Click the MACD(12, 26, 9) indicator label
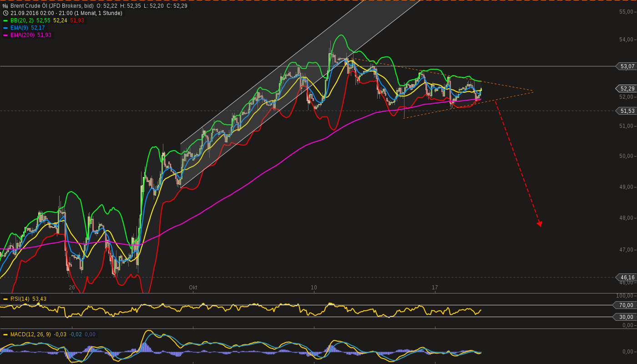Image resolution: width=637 pixels, height=364 pixels. [x=30, y=334]
